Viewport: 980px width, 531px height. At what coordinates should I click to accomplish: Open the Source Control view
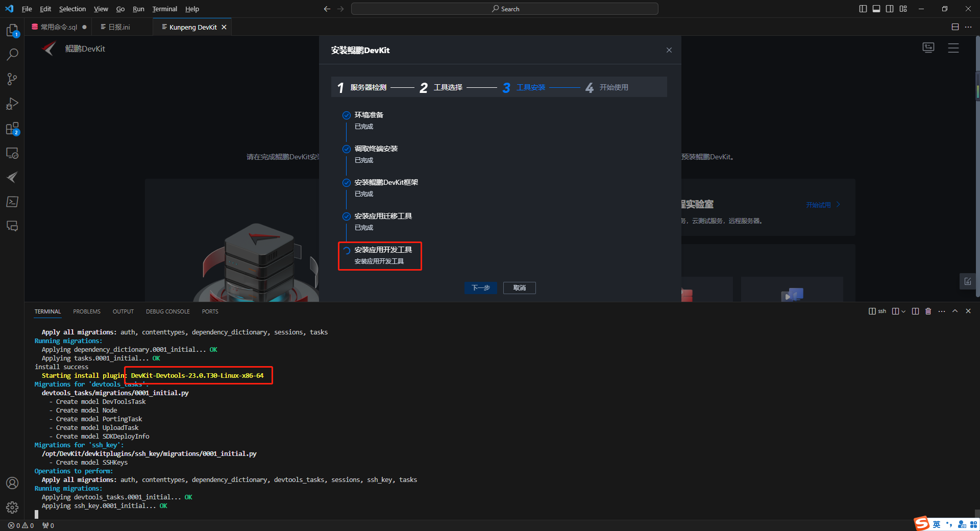[12, 79]
